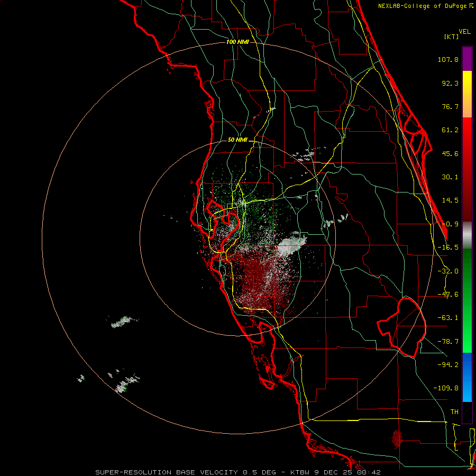Select the -94.2 legend value

click(x=448, y=364)
